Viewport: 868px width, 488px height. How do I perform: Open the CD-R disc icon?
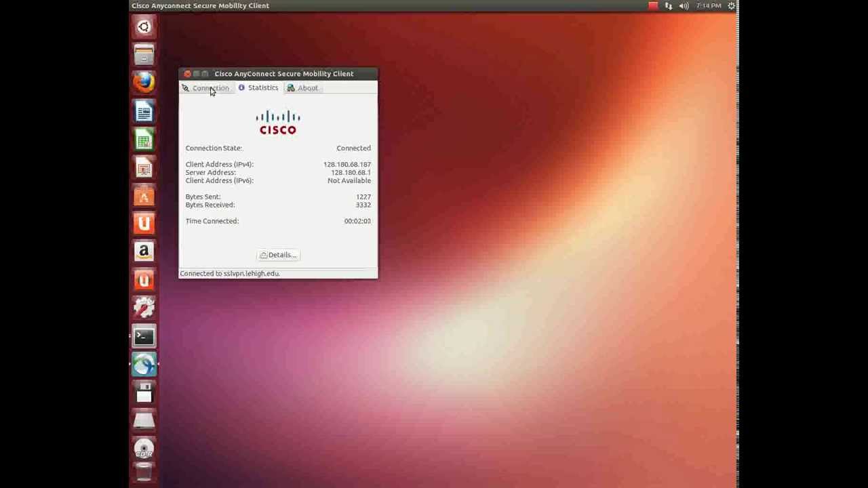144,449
